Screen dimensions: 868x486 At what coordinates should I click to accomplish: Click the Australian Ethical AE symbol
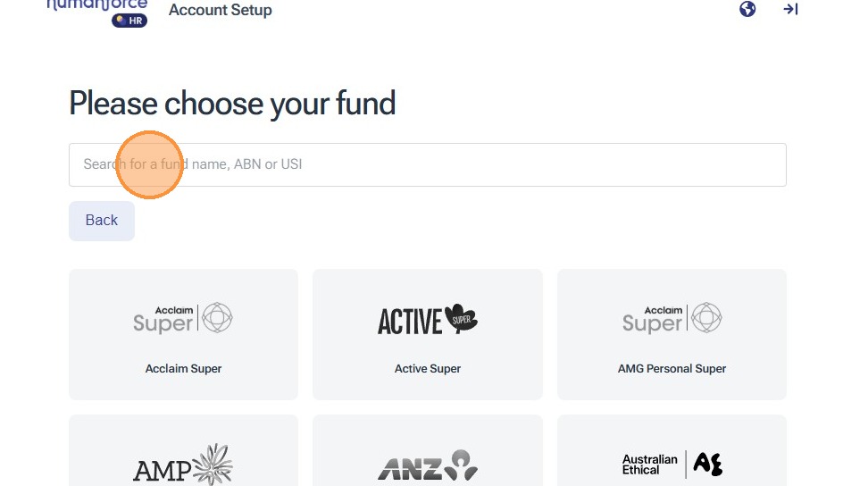[x=708, y=465]
